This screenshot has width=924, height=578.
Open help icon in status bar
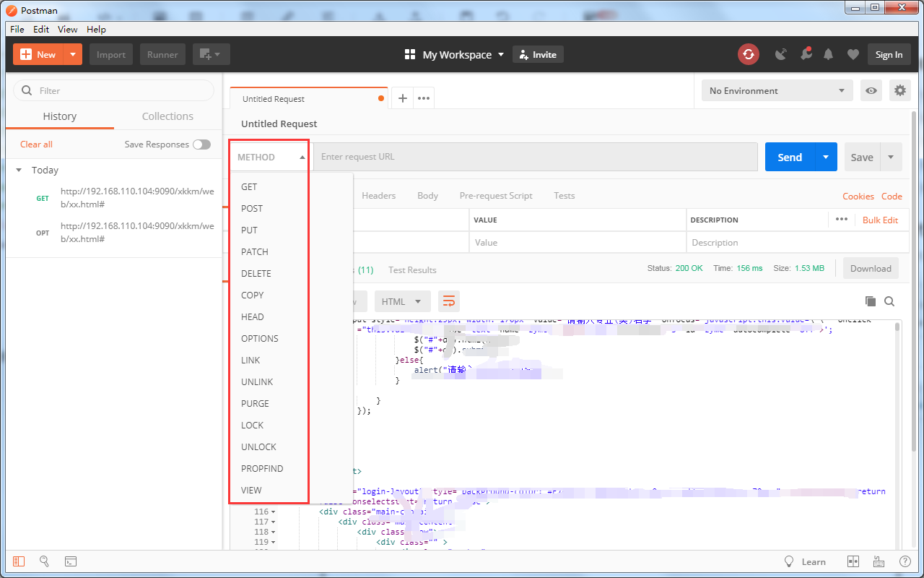[x=905, y=561]
